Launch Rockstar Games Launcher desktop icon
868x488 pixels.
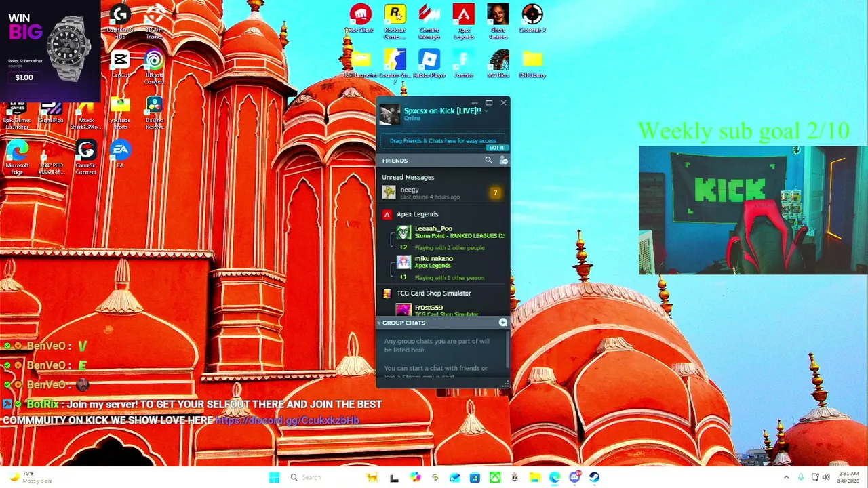(395, 21)
